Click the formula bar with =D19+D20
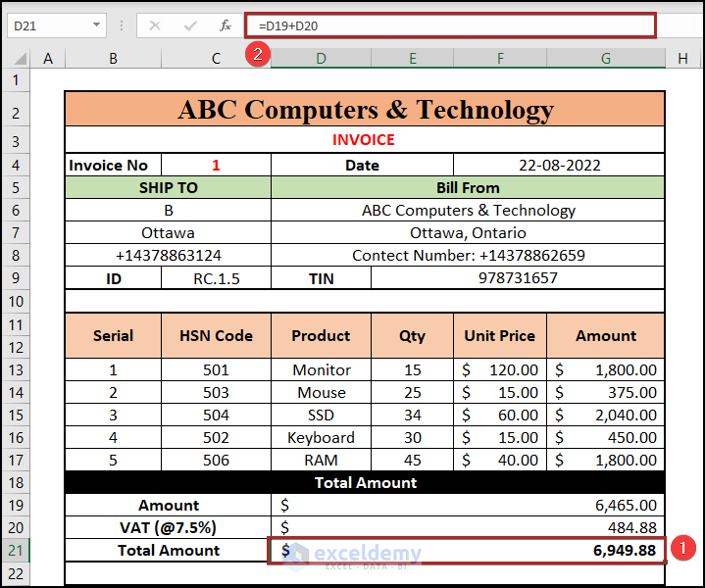The height and width of the screenshot is (588, 705). click(450, 25)
